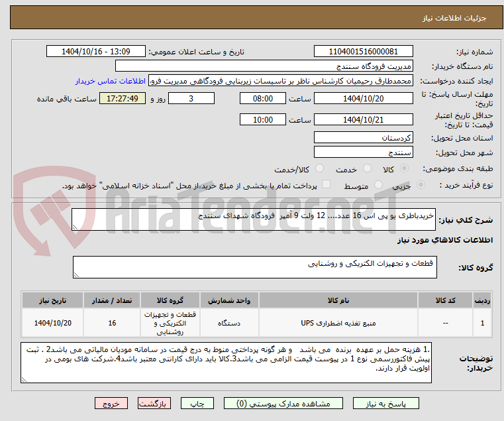Select the جزیی purchase type radio
Viewport: 504px width, 421px height.
pos(421,185)
